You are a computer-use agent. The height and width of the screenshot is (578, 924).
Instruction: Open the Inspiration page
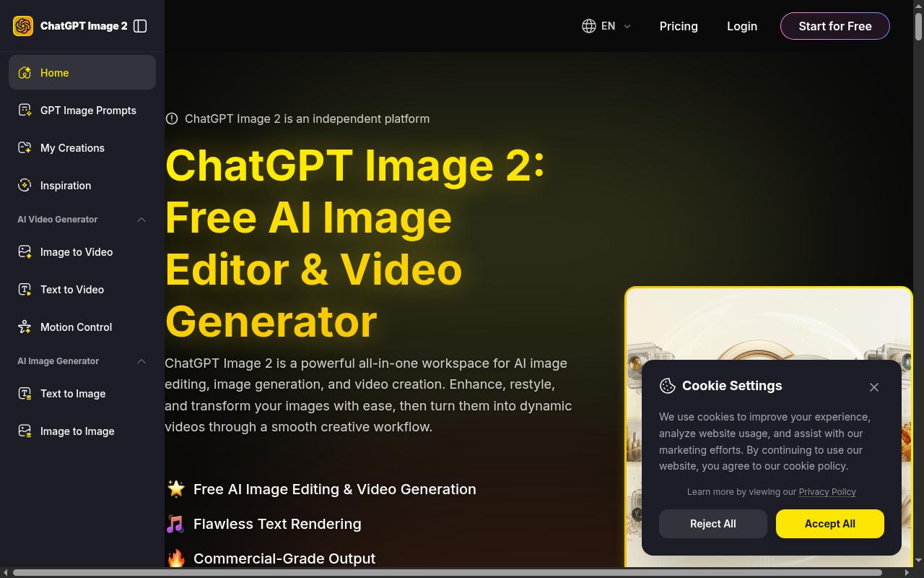pyautogui.click(x=82, y=186)
